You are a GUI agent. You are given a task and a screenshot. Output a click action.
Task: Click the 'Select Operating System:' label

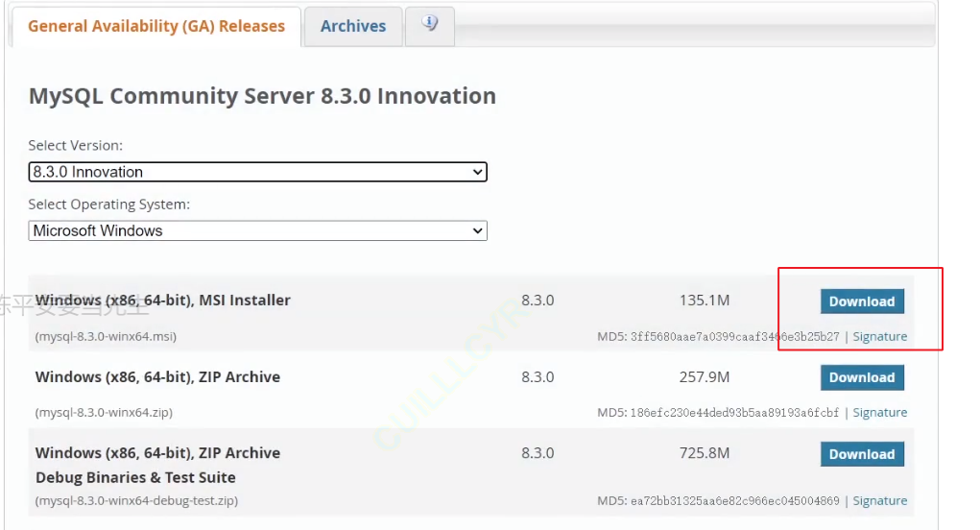[108, 205]
